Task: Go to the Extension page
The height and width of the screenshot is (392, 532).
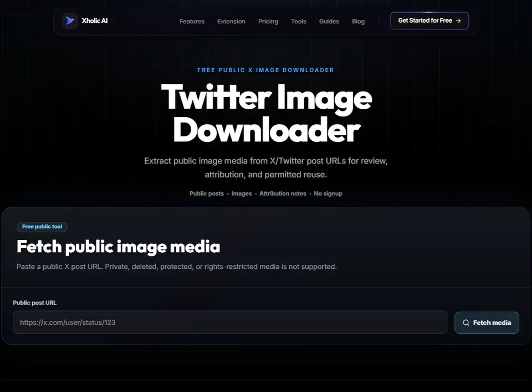Action: pos(231,22)
